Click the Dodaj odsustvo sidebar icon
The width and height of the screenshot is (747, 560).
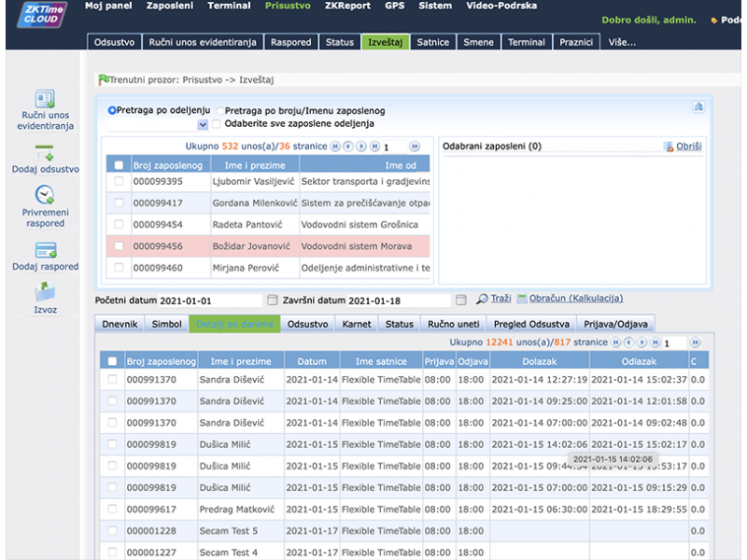coord(45,153)
